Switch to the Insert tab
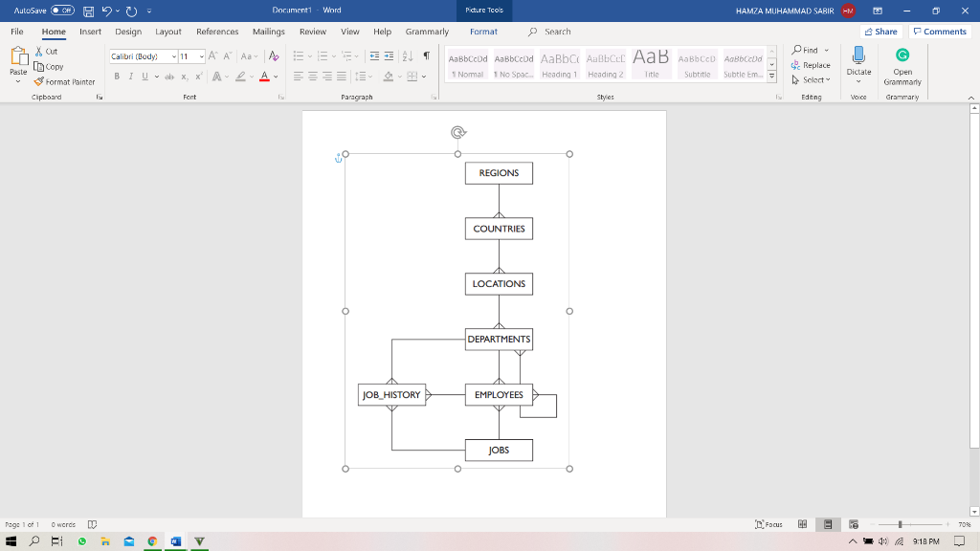The image size is (980, 551). 90,31
